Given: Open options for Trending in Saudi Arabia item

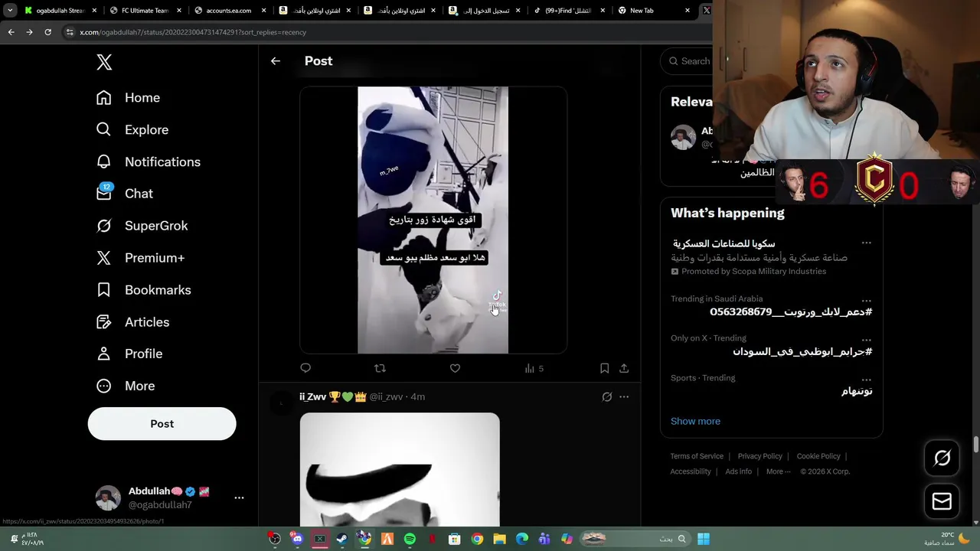Looking at the screenshot, I should (866, 301).
